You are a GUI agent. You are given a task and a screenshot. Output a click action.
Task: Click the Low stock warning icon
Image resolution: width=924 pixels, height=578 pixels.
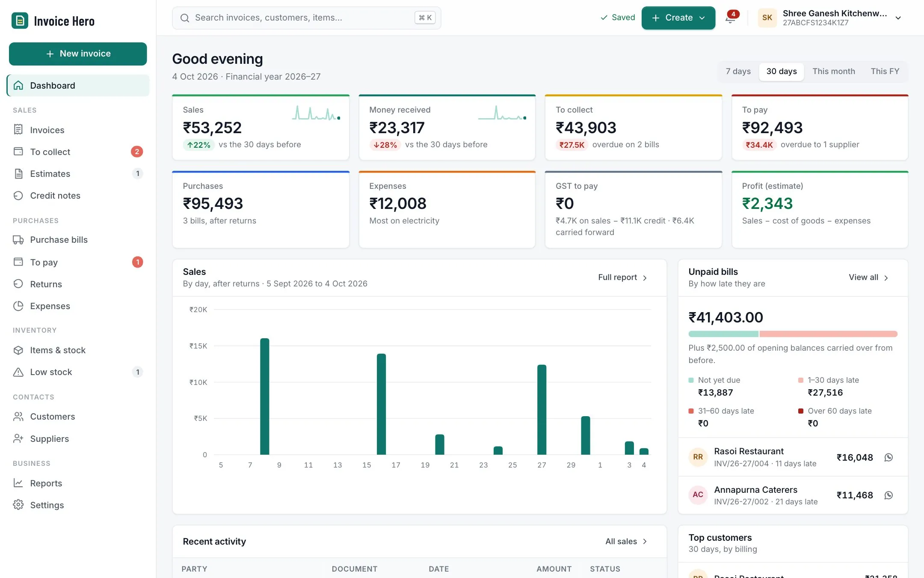coord(18,372)
